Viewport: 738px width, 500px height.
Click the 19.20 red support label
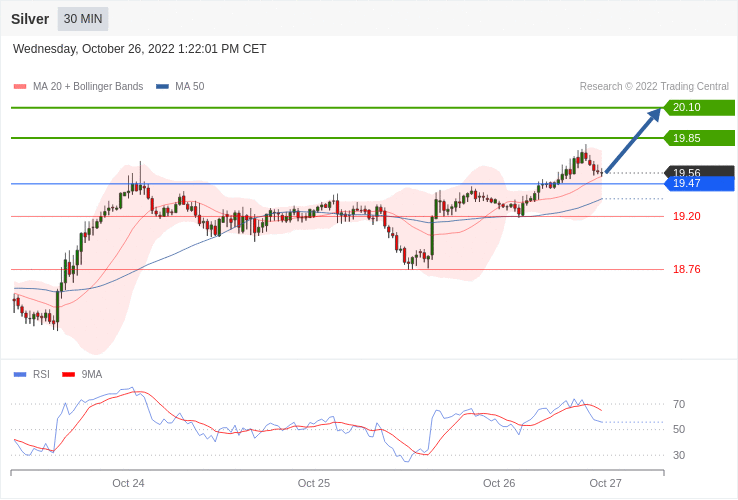click(687, 217)
